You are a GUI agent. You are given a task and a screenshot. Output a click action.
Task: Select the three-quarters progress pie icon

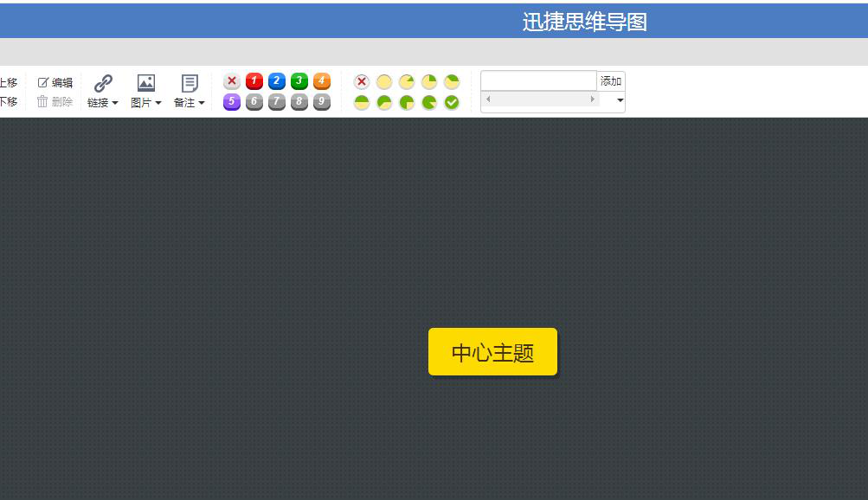(x=407, y=102)
